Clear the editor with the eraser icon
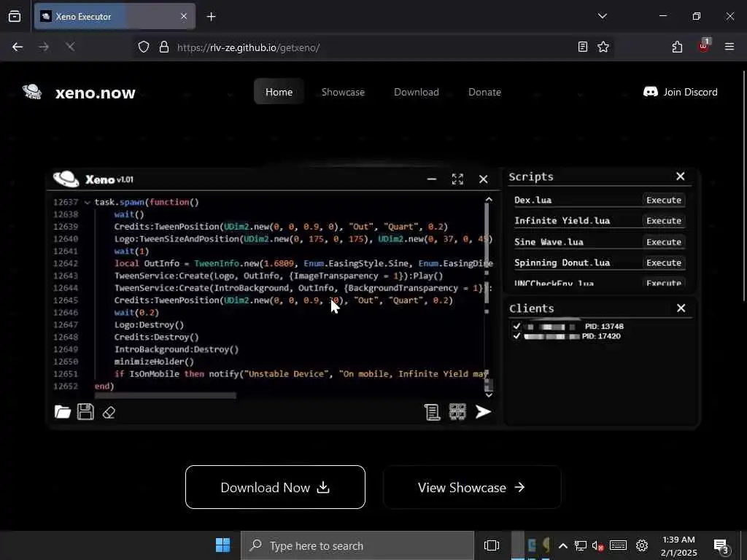This screenshot has height=560, width=747. coord(109,413)
